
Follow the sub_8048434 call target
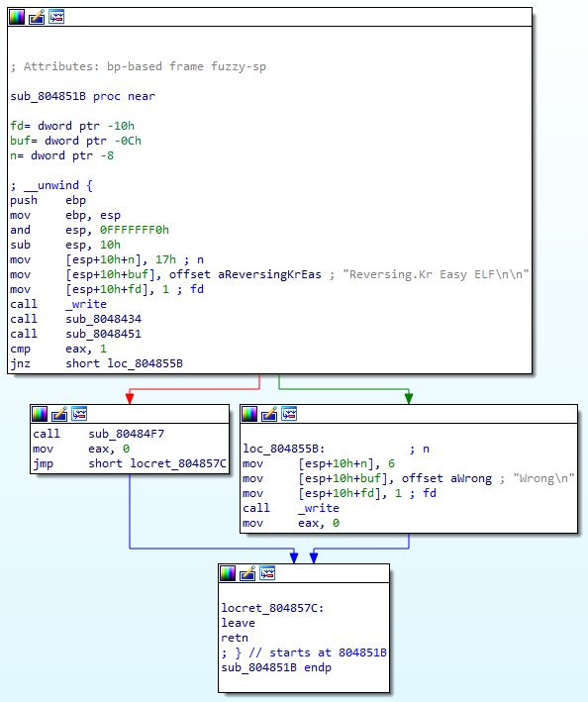point(103,319)
